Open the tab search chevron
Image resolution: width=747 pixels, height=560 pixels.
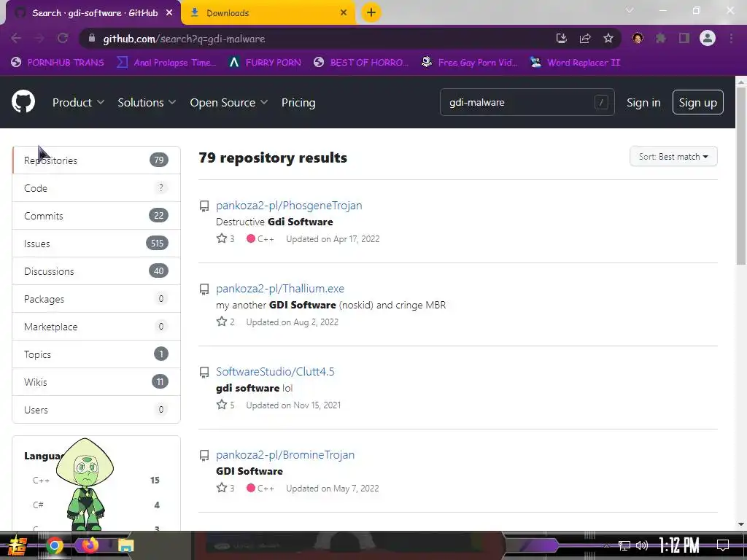(630, 10)
